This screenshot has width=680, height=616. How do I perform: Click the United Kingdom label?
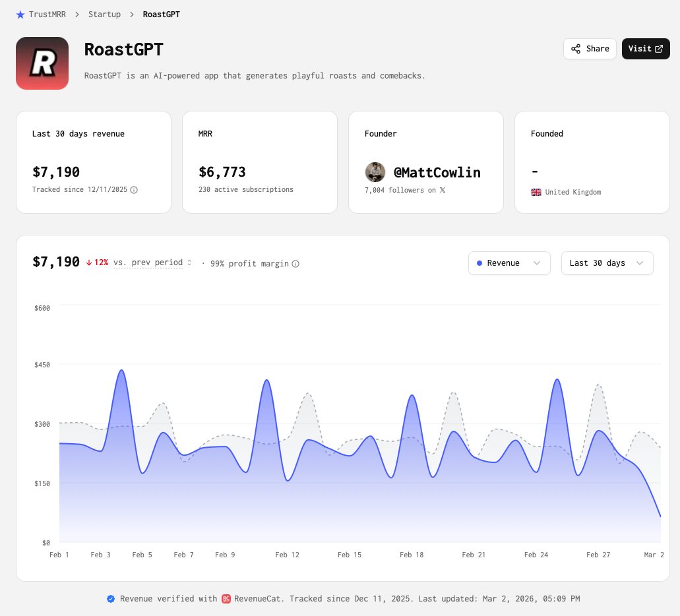(573, 192)
